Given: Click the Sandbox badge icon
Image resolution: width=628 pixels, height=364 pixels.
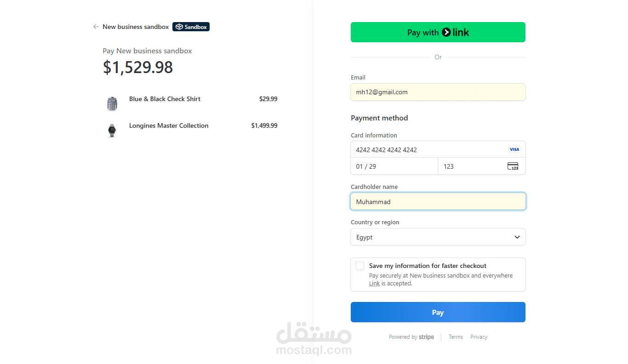Looking at the screenshot, I should pyautogui.click(x=180, y=27).
